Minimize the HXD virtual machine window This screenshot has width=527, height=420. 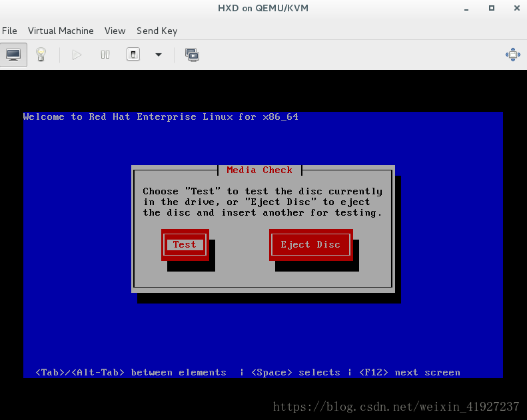(466, 9)
